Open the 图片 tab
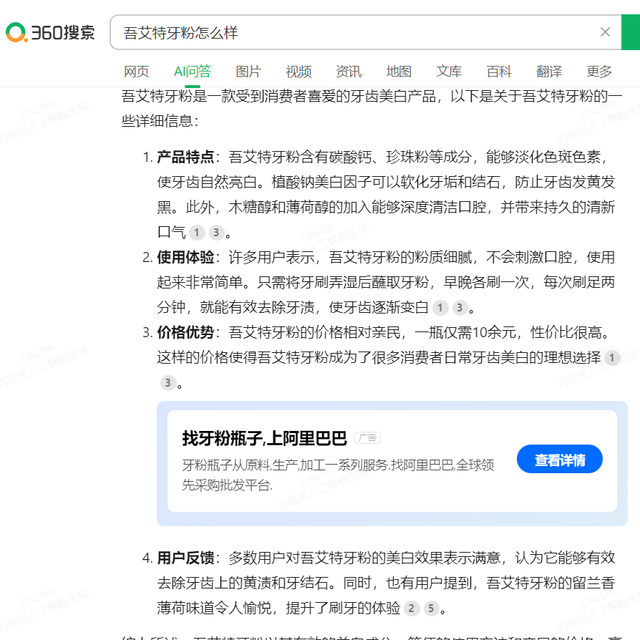 click(248, 71)
